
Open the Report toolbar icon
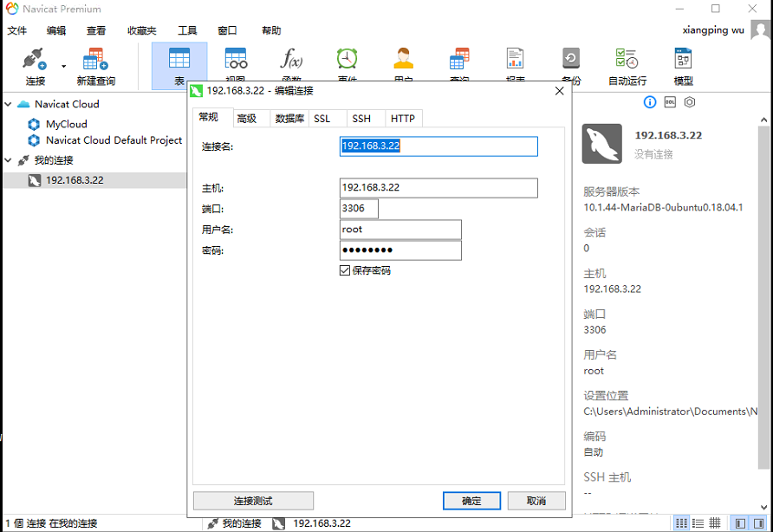pos(515,58)
